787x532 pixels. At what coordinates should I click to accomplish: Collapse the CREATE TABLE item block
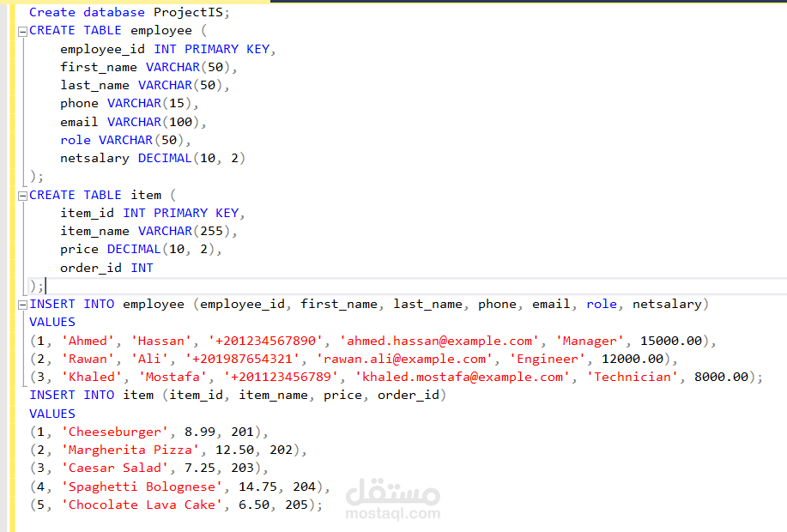tap(22, 196)
